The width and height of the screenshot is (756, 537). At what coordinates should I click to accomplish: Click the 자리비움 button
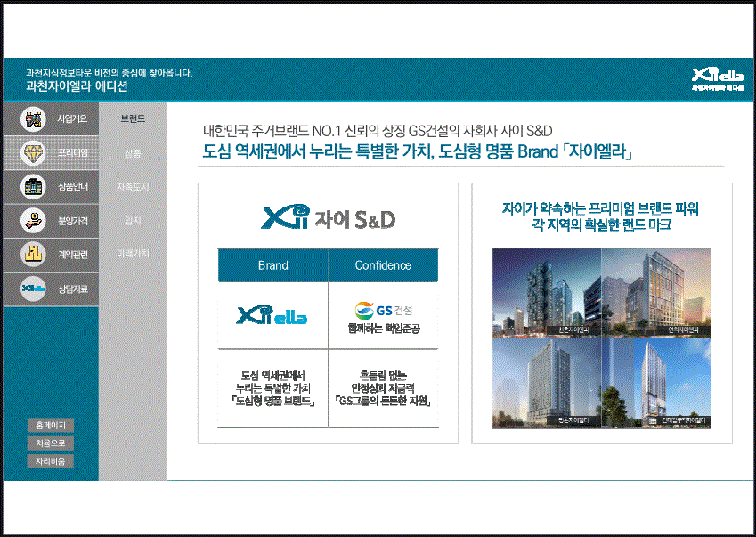point(51,461)
